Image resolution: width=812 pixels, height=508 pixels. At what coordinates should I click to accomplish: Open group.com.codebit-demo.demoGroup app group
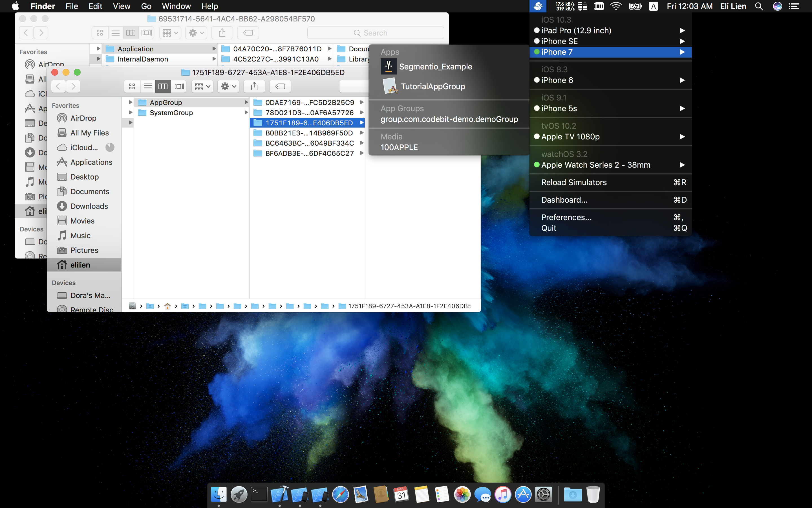[x=449, y=119]
